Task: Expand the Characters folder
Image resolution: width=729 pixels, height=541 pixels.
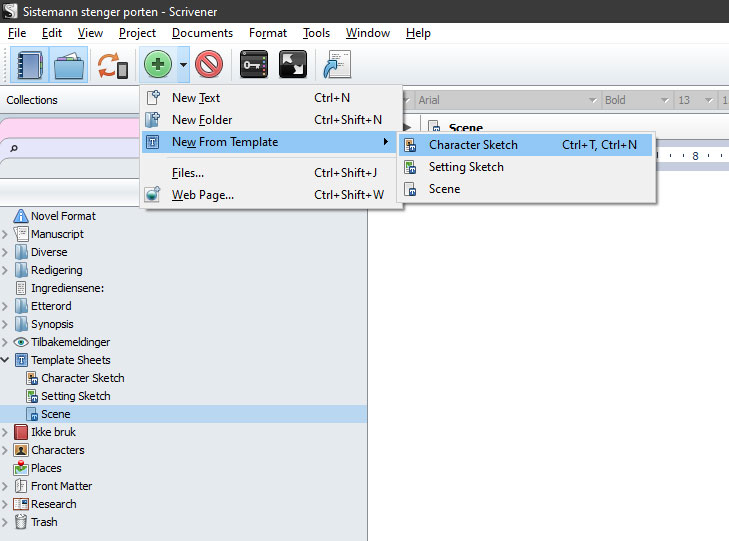Action: [5, 450]
